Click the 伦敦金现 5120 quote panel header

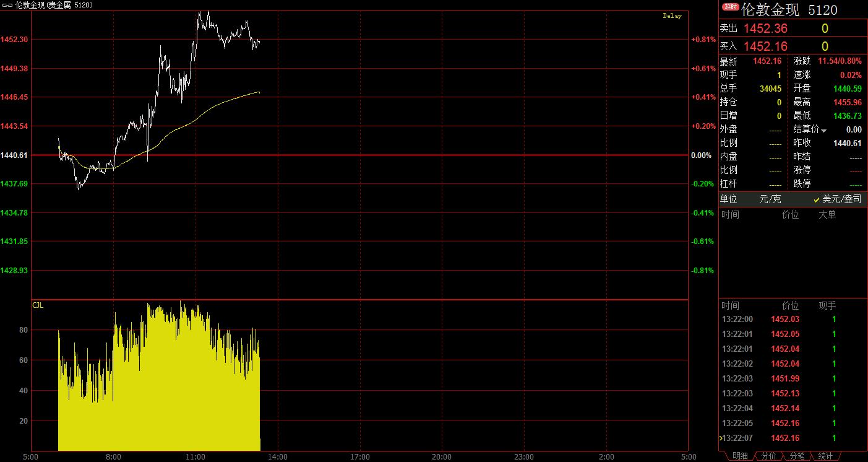coord(789,10)
